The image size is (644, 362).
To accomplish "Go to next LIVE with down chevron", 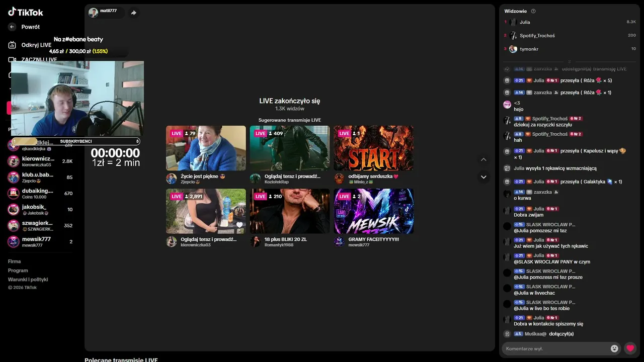I will pos(484,177).
